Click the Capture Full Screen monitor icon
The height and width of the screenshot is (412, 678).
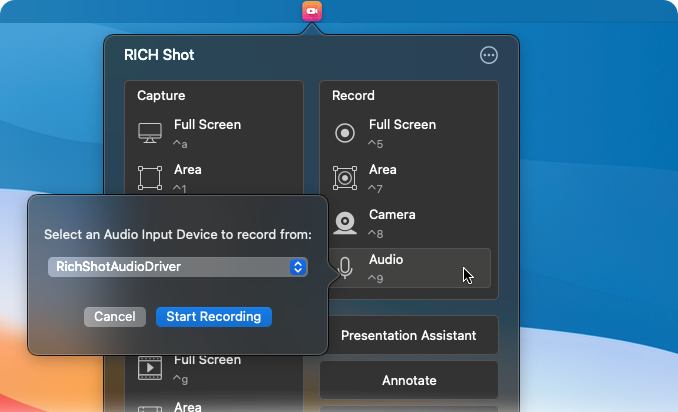click(x=150, y=133)
